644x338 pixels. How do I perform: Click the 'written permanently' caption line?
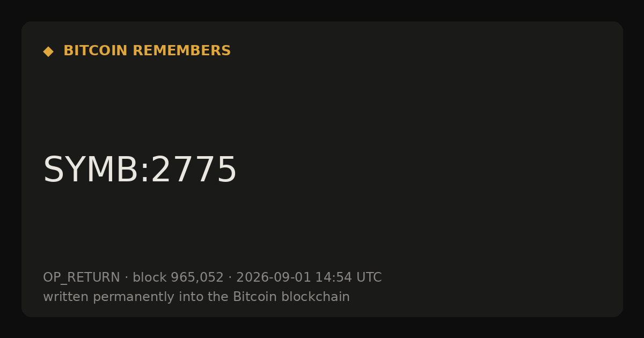(x=196, y=297)
